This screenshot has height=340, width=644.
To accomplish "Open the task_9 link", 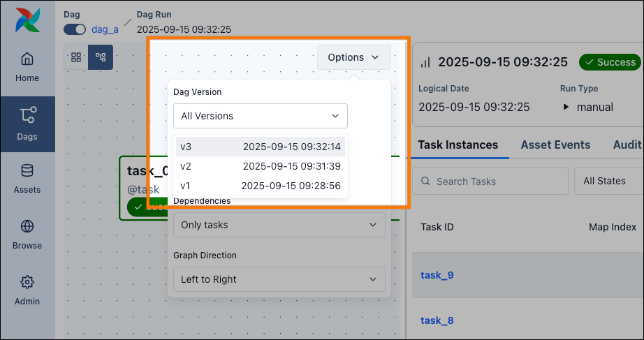I will click(x=437, y=275).
